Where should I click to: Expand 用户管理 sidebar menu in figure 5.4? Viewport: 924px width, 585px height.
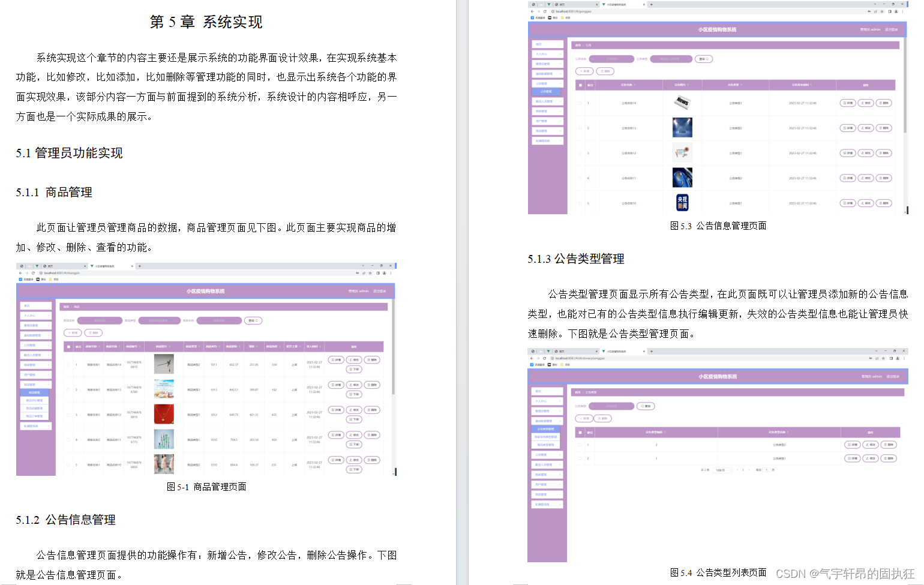(x=547, y=484)
